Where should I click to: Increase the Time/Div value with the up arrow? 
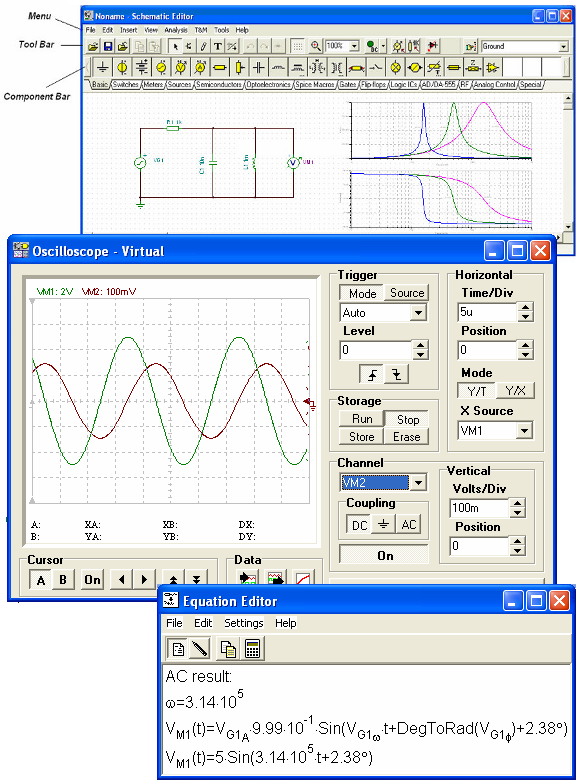point(525,307)
